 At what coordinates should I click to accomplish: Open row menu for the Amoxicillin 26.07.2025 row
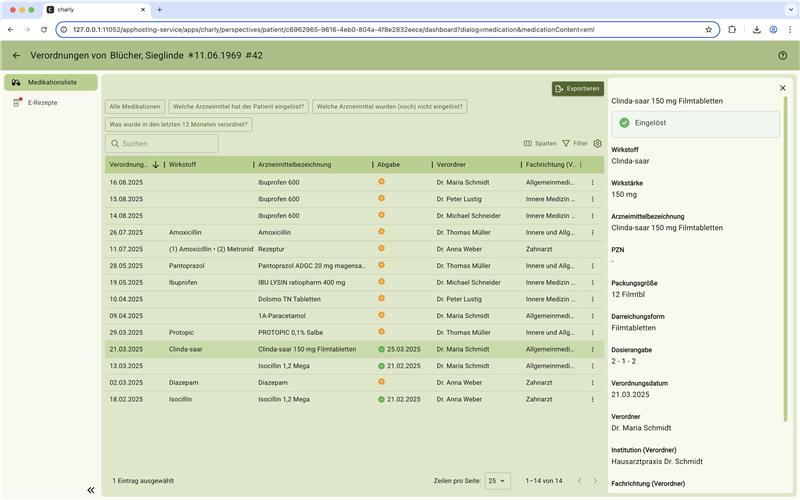click(x=592, y=233)
